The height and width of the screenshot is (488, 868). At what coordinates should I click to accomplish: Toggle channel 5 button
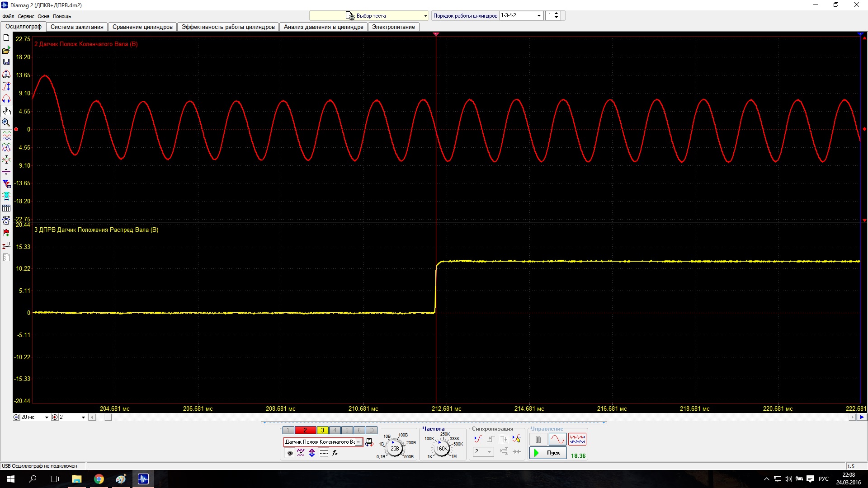click(347, 430)
